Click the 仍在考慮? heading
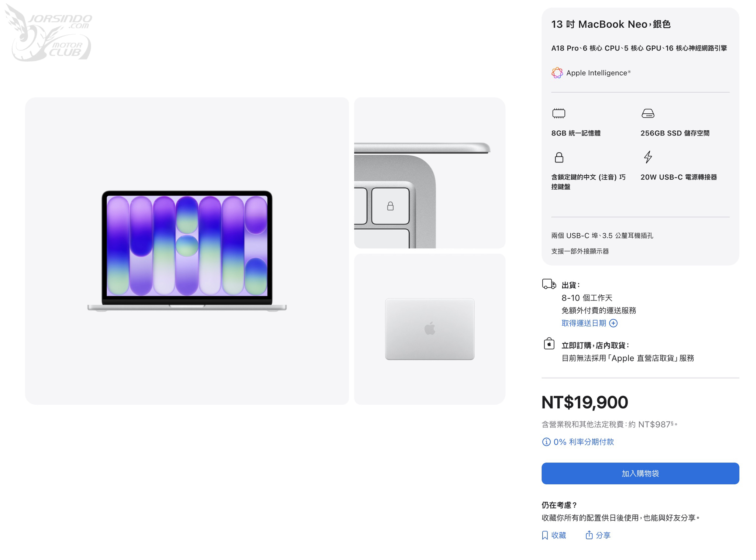 pyautogui.click(x=559, y=505)
